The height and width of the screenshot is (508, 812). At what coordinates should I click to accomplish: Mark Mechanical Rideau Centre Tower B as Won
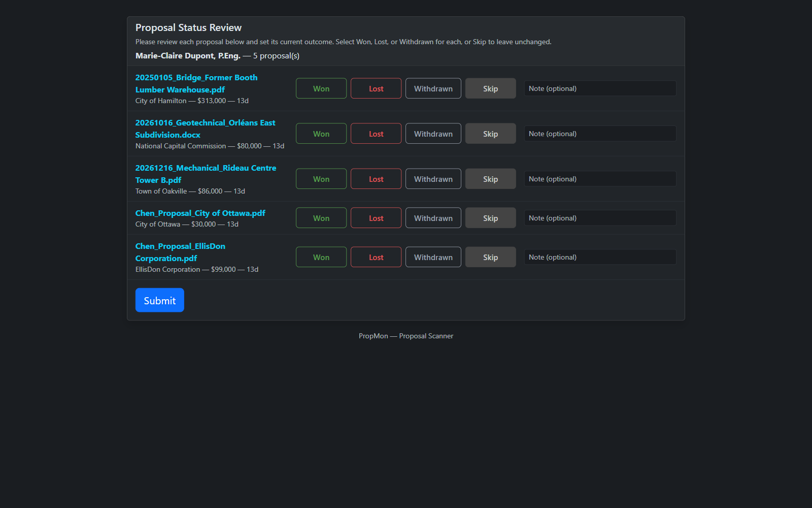click(321, 179)
